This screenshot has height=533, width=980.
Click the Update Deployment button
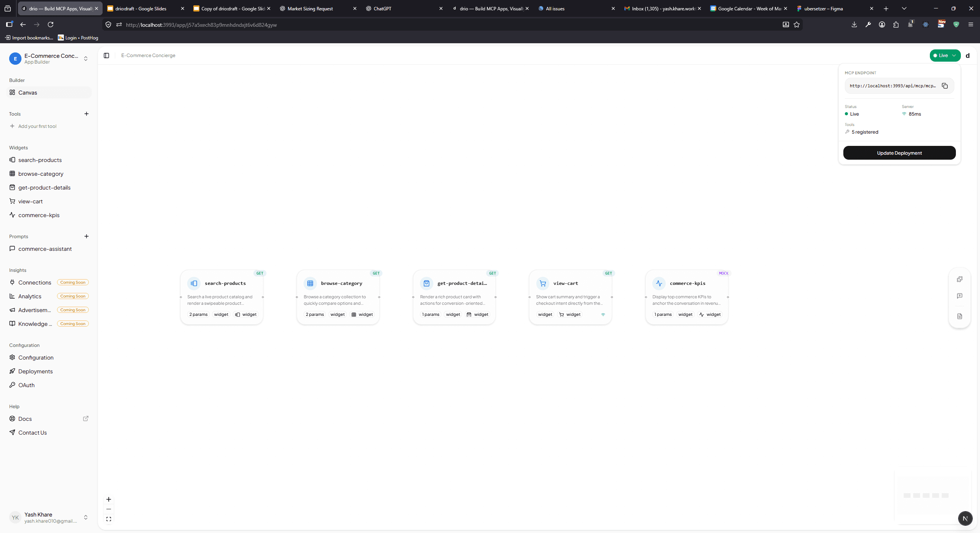(x=899, y=152)
